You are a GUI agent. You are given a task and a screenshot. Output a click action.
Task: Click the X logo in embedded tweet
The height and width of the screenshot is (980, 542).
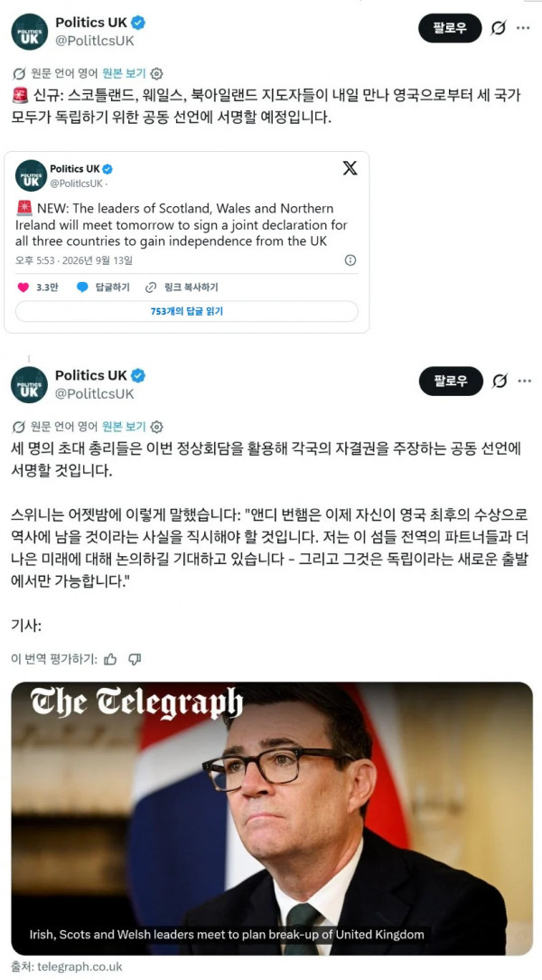point(350,168)
